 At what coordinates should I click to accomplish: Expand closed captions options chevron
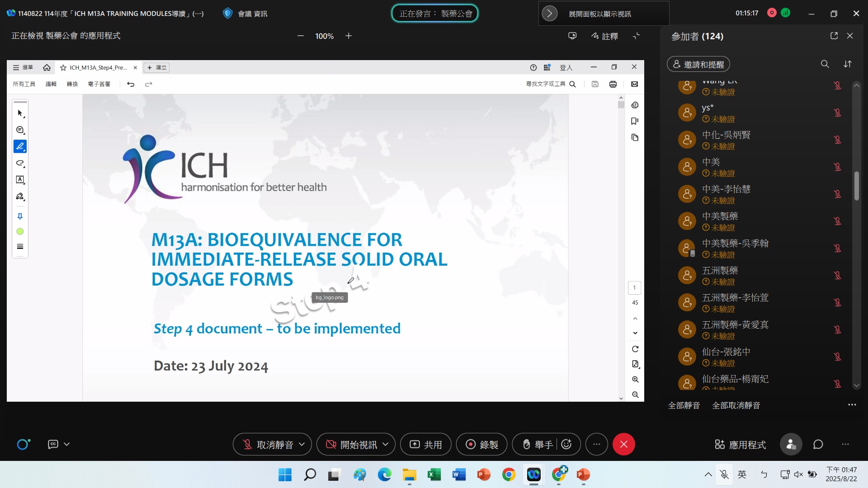(67, 445)
